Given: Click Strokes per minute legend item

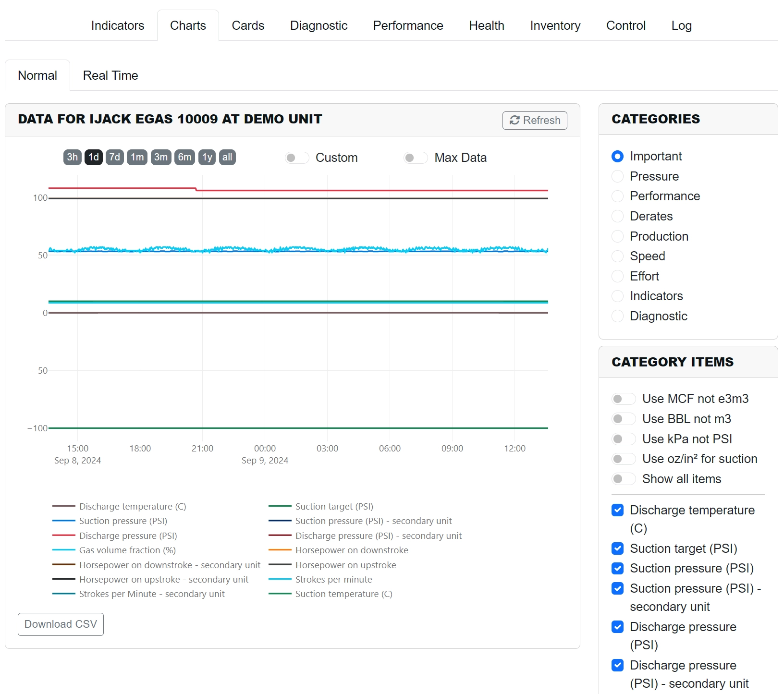Looking at the screenshot, I should pyautogui.click(x=333, y=579).
